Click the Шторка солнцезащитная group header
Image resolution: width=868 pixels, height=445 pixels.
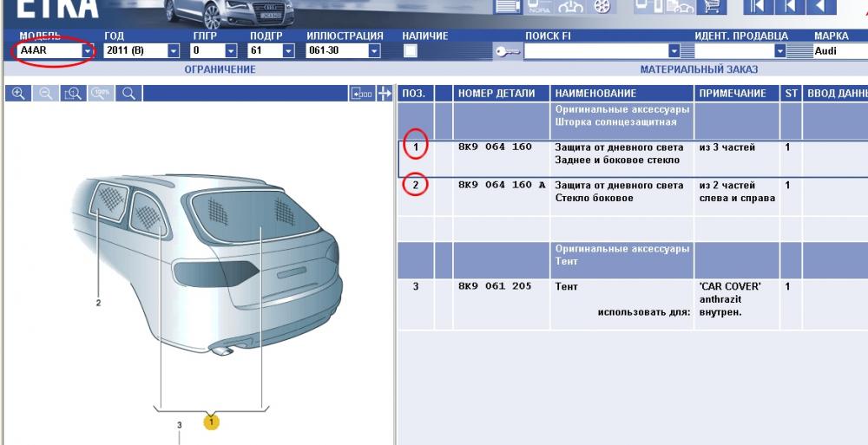(x=615, y=122)
